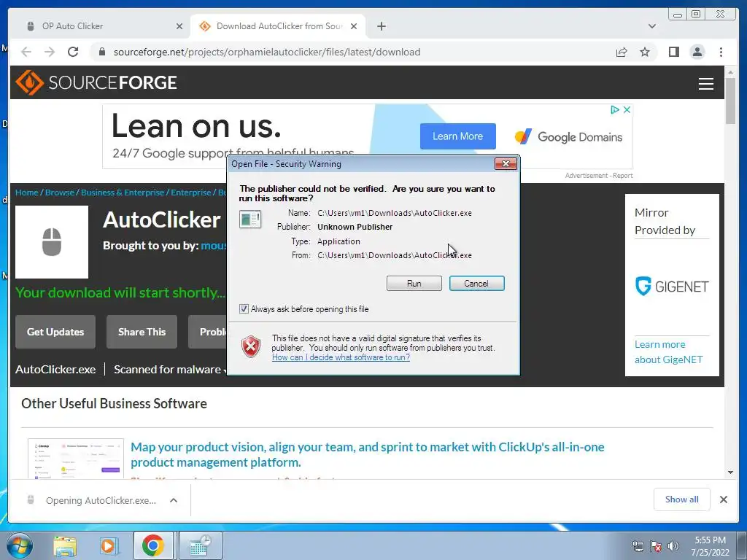This screenshot has height=560, width=747.
Task: Open 'How can I decide what software to run?' link
Action: pos(341,357)
